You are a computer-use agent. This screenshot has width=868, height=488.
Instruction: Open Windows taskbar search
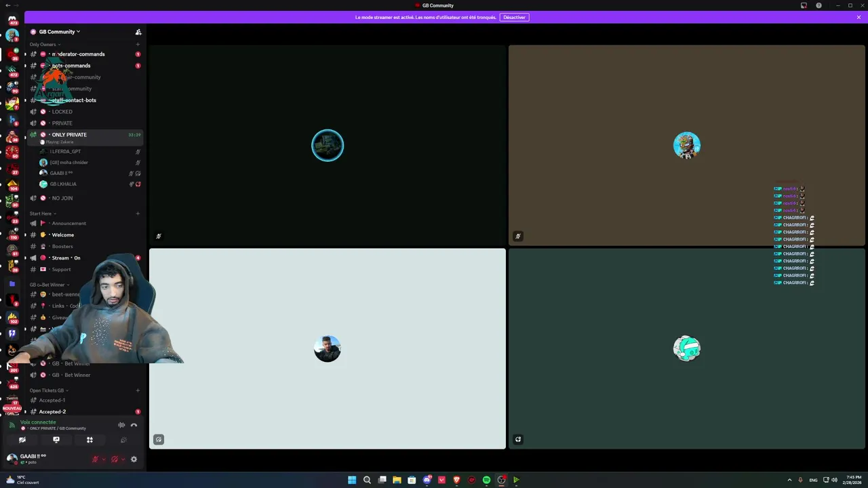pyautogui.click(x=367, y=480)
